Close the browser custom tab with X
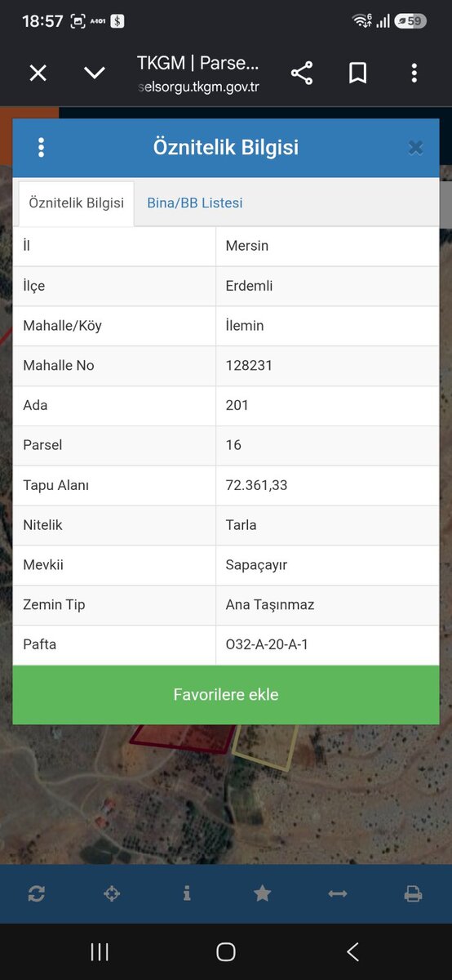The image size is (452, 980). [38, 73]
